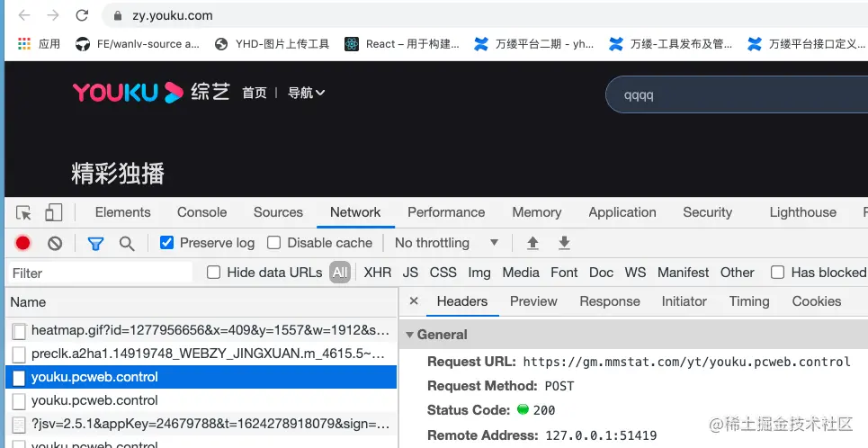This screenshot has width=868, height=448.
Task: Open the Response tab of request details
Action: (x=610, y=301)
